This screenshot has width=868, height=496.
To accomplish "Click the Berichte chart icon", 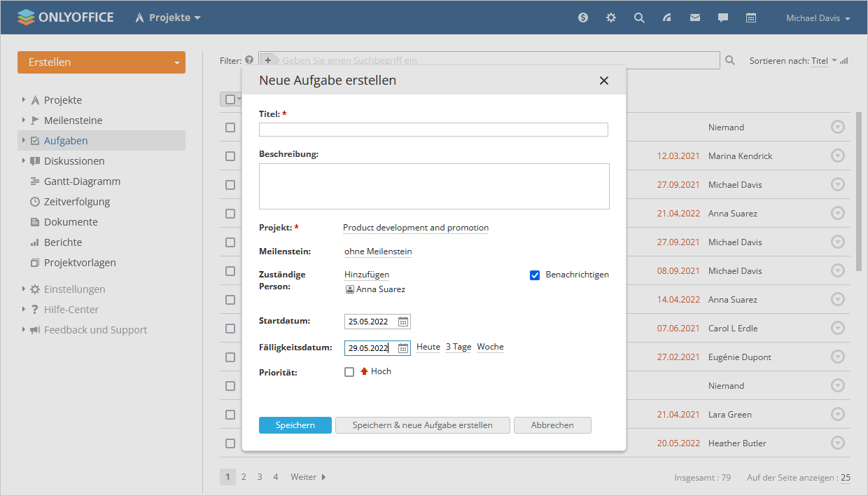I will pos(35,242).
